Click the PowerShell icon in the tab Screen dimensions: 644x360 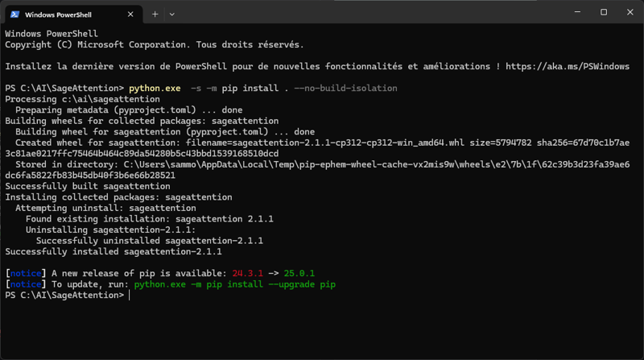coord(14,14)
